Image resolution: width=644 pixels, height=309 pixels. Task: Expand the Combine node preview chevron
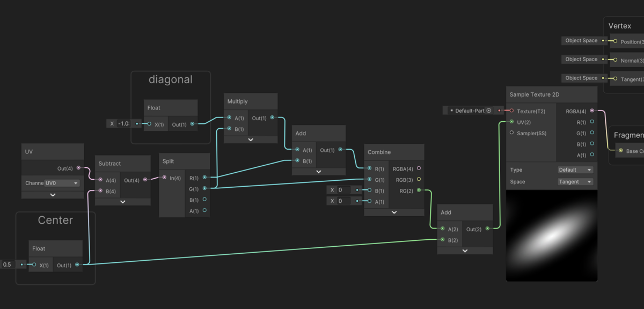[394, 212]
